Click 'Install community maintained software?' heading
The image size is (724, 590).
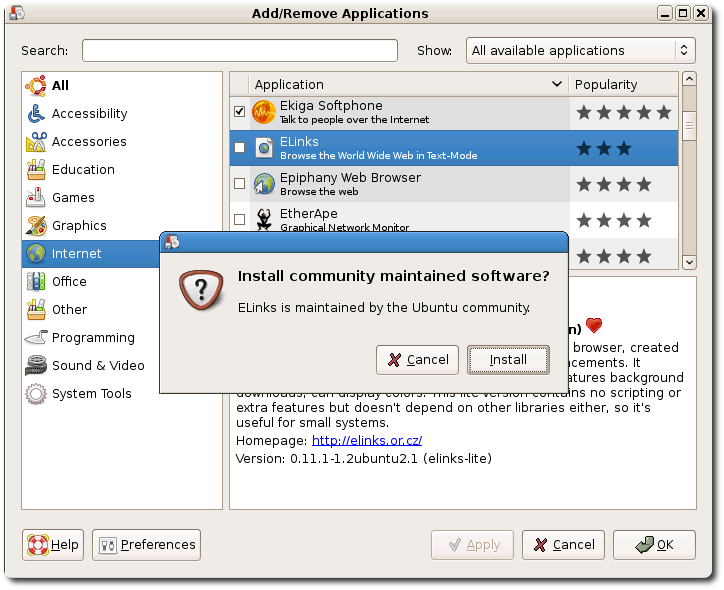coord(393,276)
